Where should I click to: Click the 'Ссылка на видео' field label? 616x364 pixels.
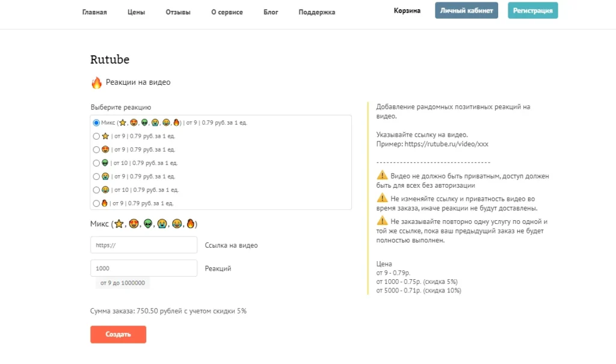point(232,245)
